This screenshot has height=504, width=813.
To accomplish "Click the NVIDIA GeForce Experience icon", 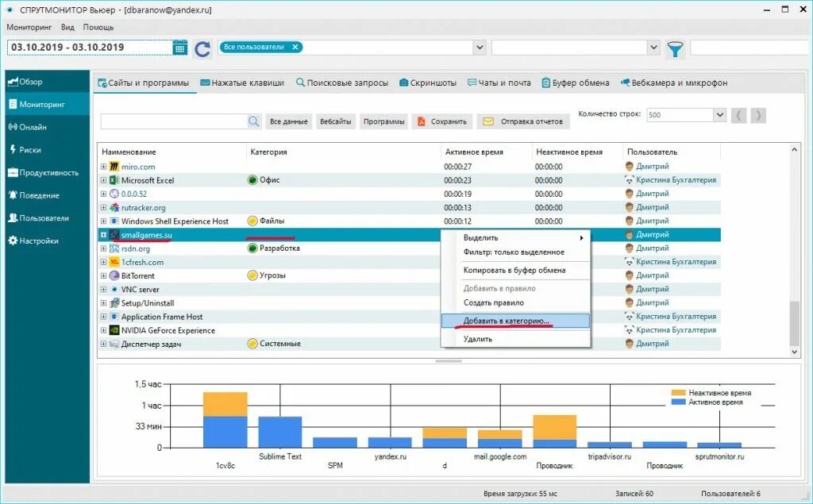I will pos(114,329).
